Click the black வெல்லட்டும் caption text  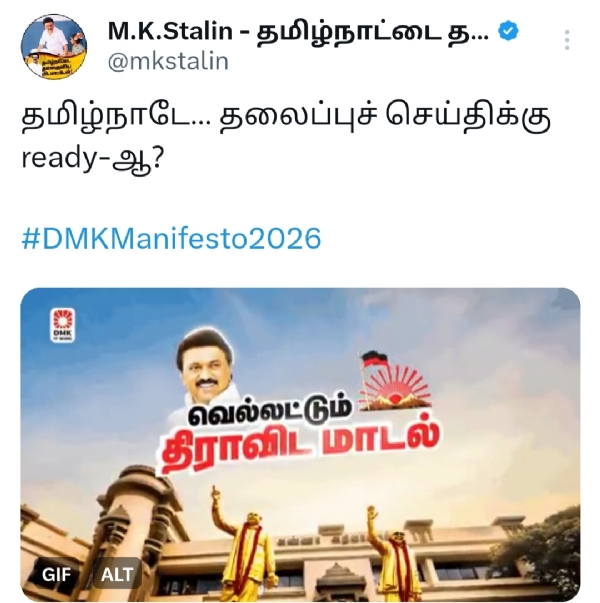pos(270,413)
